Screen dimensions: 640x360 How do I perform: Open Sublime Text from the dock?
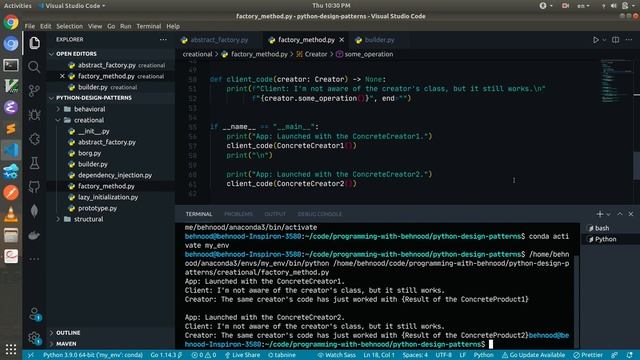tap(11, 129)
